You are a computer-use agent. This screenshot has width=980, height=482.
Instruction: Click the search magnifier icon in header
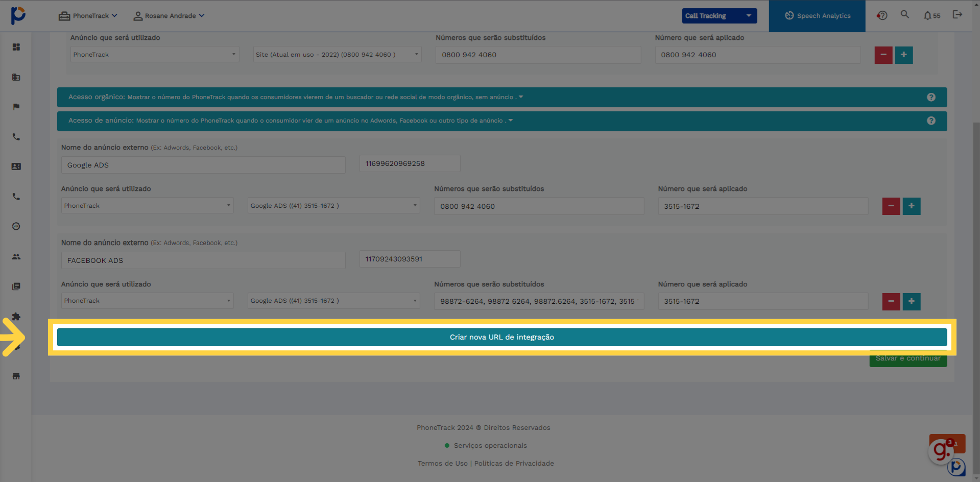[905, 15]
